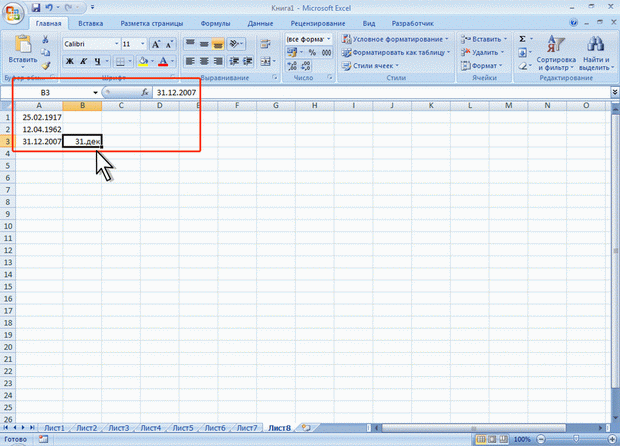Click the AutoSum sigma icon
The image size is (620, 446).
point(523,38)
